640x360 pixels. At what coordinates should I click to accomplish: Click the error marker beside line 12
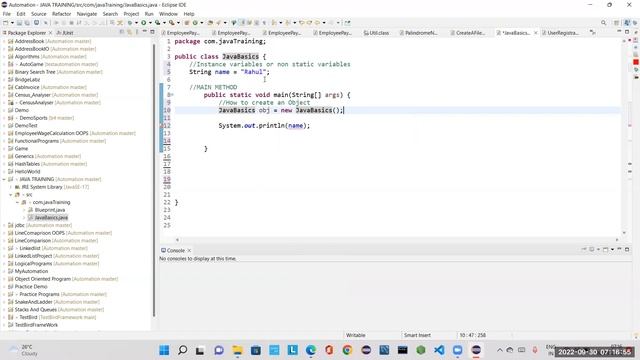pyautogui.click(x=162, y=126)
